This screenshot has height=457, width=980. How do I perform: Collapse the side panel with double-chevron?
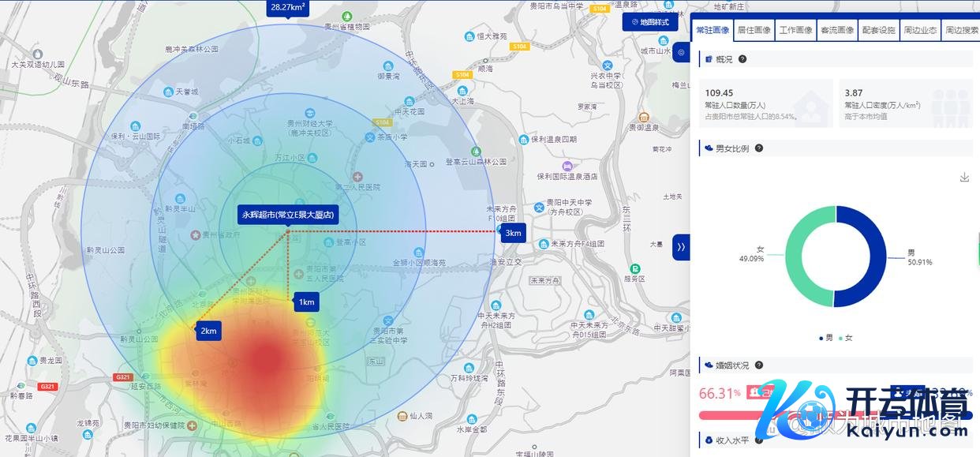(681, 247)
